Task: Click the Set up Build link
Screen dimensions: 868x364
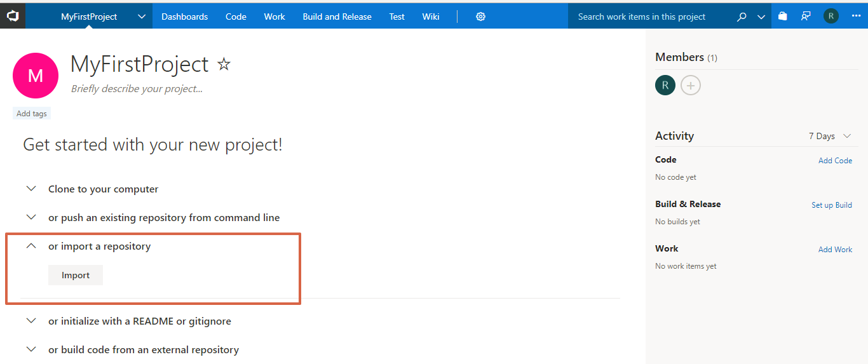Action: (832, 205)
